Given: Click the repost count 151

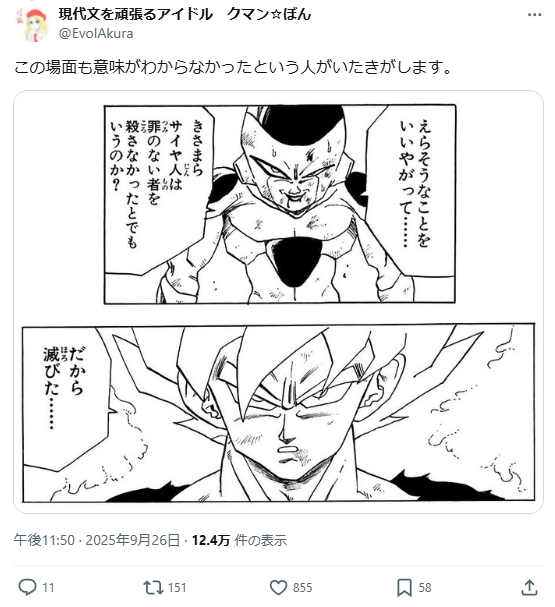Looking at the screenshot, I should 177,588.
